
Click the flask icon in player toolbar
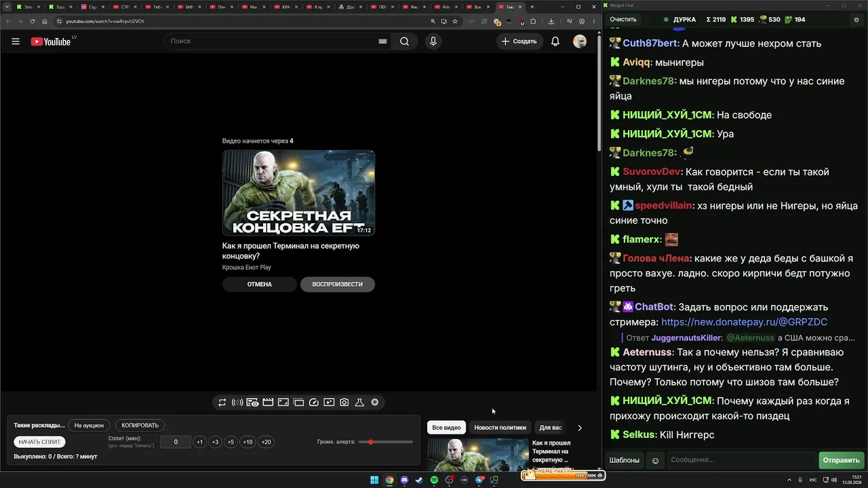(359, 403)
